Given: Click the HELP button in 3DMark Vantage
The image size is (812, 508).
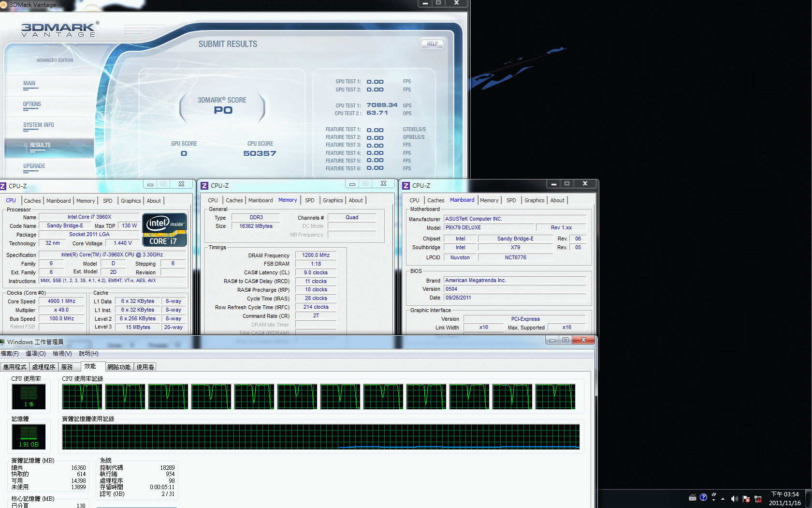Looking at the screenshot, I should [x=433, y=44].
